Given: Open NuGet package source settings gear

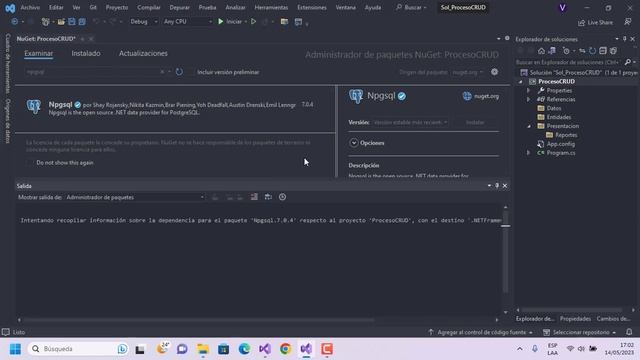Looking at the screenshot, I should coord(494,72).
